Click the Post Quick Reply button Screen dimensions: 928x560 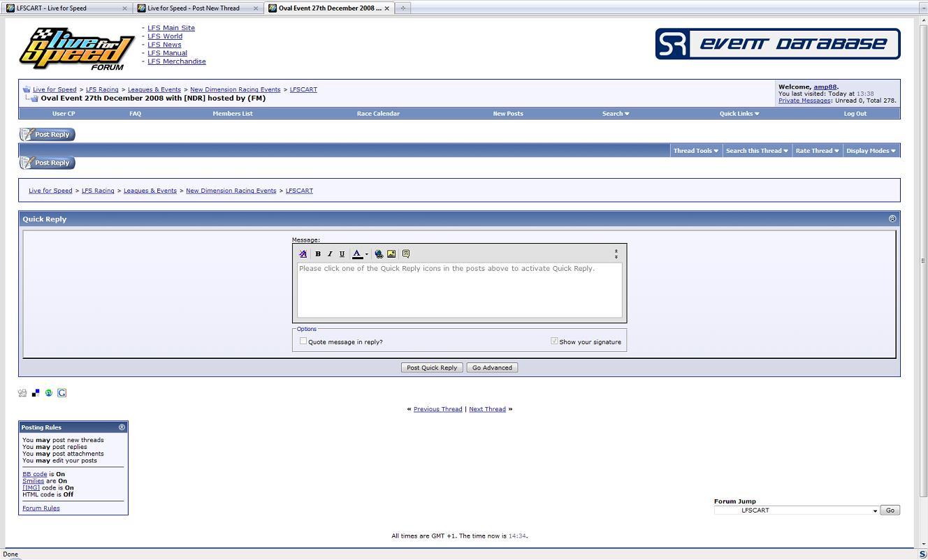pos(432,368)
